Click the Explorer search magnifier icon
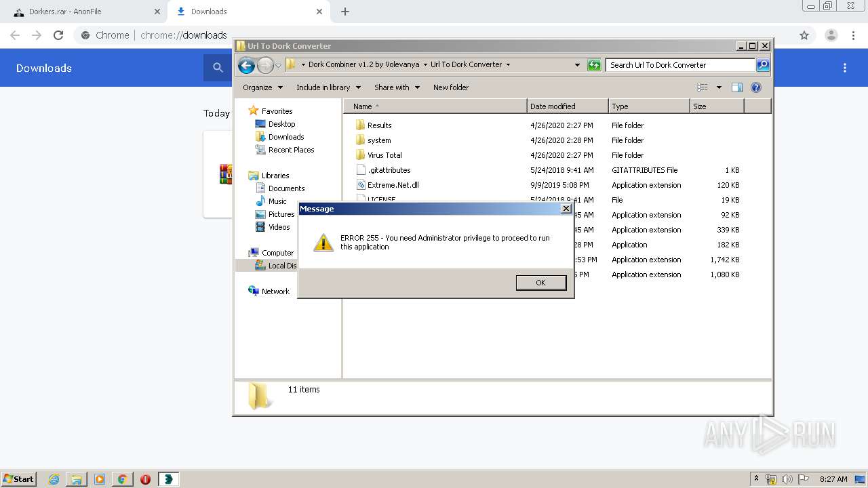Viewport: 868px width, 488px height. (763, 65)
